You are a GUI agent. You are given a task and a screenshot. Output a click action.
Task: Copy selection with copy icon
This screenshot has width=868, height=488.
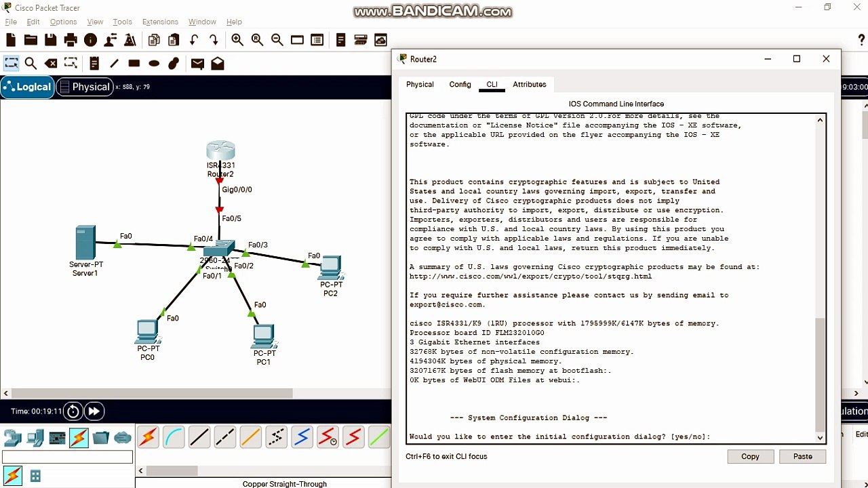(x=154, y=40)
